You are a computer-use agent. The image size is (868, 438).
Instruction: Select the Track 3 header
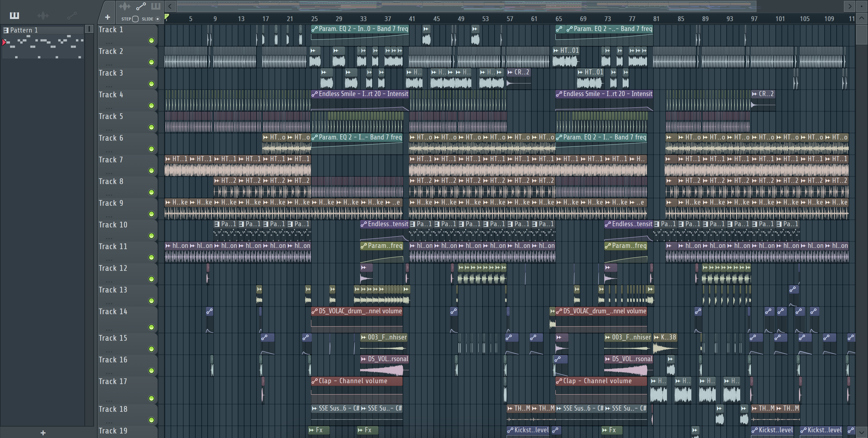127,78
